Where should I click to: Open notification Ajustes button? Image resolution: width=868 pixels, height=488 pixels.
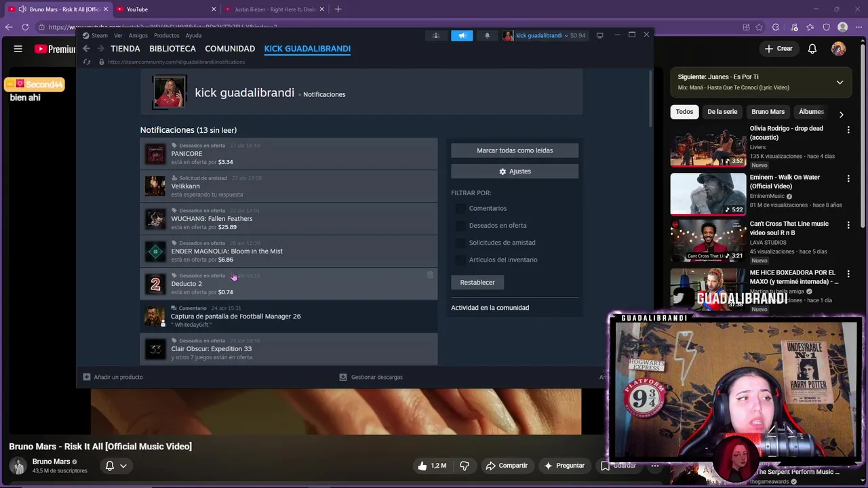tap(515, 171)
